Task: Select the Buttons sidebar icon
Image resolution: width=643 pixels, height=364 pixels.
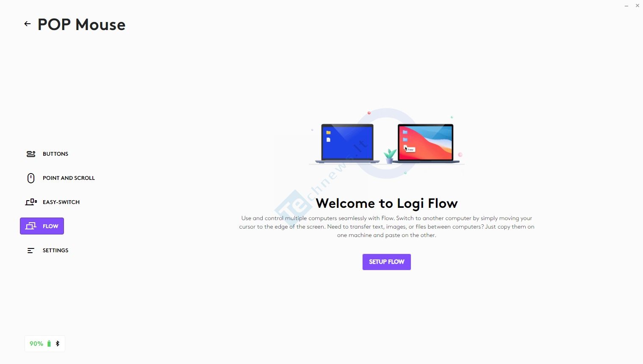Action: (31, 154)
